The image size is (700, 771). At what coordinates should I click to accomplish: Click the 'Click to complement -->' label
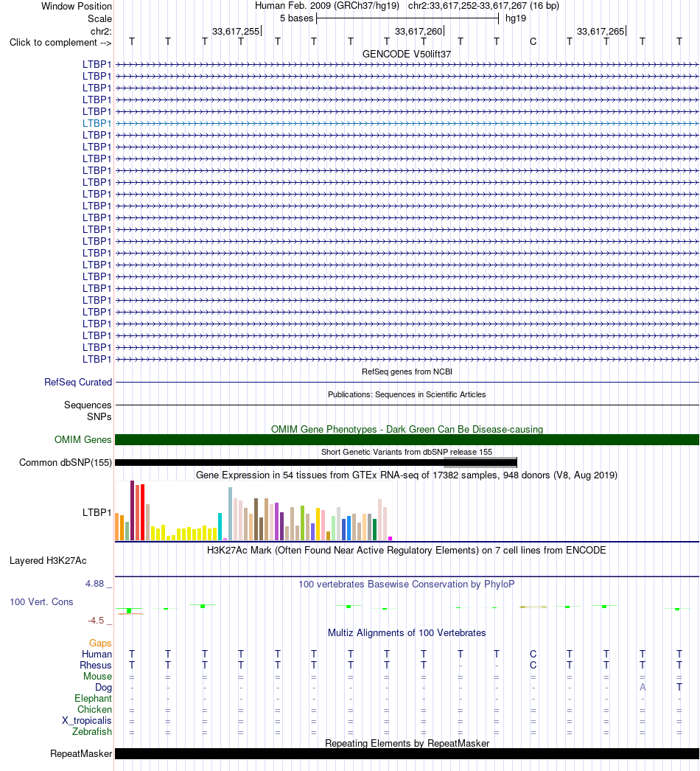(60, 42)
